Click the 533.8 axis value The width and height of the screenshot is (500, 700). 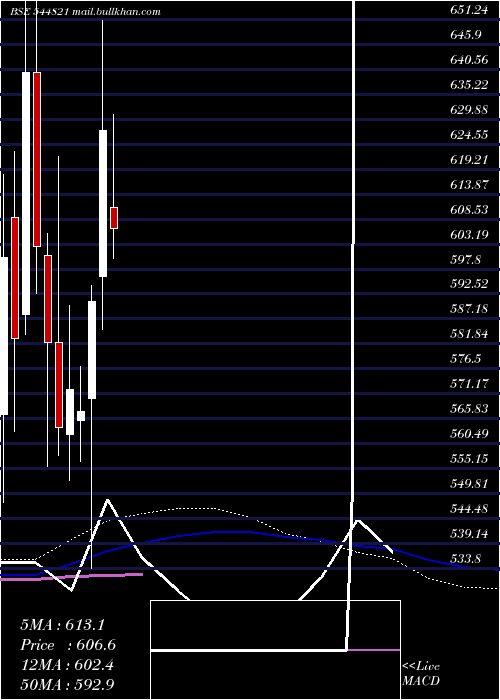466,559
